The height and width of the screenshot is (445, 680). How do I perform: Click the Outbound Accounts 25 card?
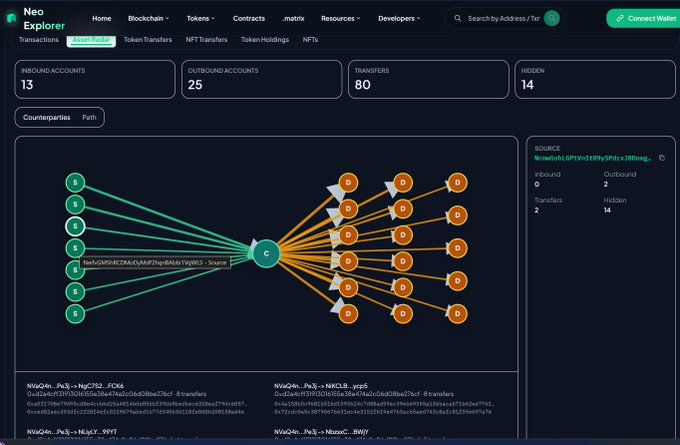tap(262, 79)
